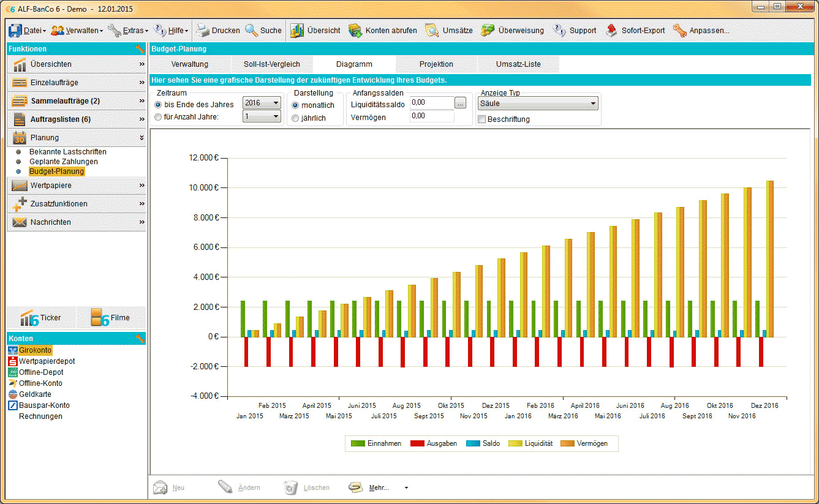The height and width of the screenshot is (504, 819).
Task: Click the Vermögen input field
Action: click(x=432, y=116)
